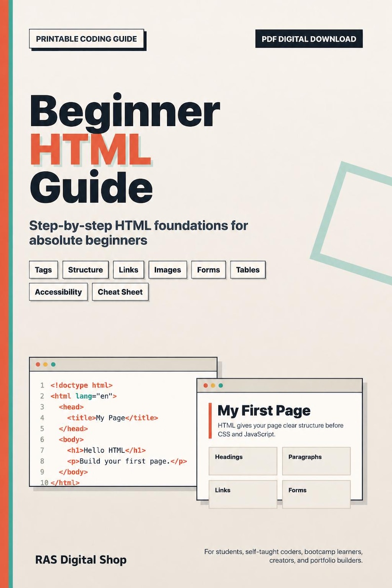Click the RAS Digital Shop label

click(80, 560)
